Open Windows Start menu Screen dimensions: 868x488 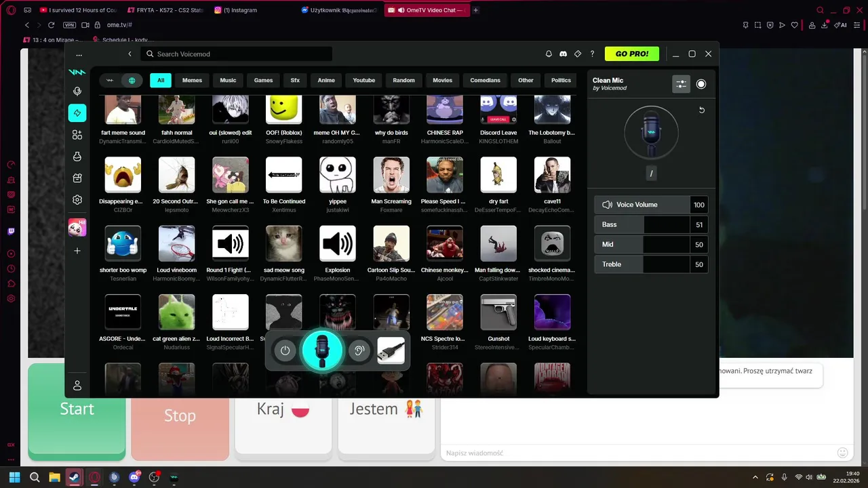point(14,477)
